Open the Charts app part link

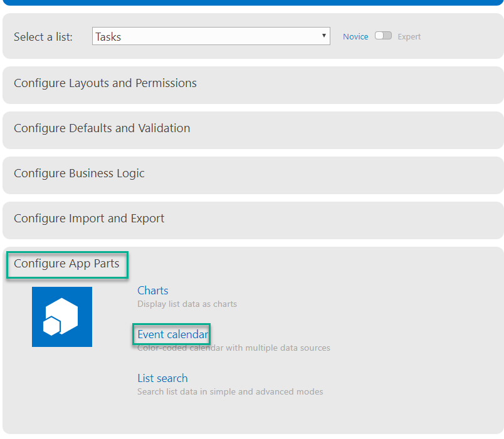[x=153, y=291]
